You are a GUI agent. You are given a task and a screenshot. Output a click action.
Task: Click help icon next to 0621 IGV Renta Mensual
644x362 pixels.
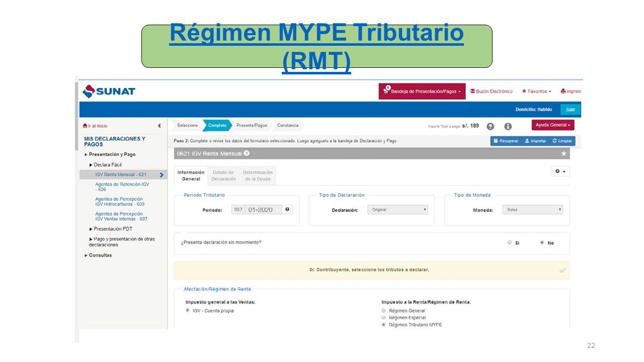coord(247,153)
